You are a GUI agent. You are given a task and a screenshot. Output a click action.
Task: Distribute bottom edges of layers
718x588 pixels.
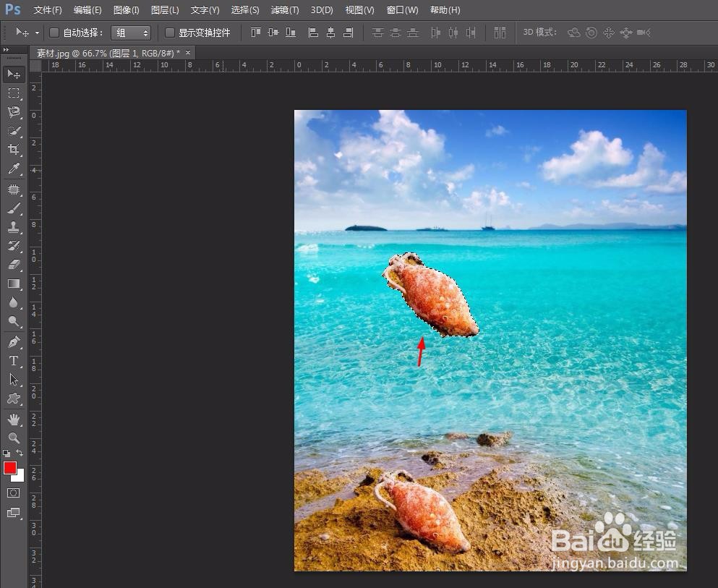pyautogui.click(x=413, y=33)
